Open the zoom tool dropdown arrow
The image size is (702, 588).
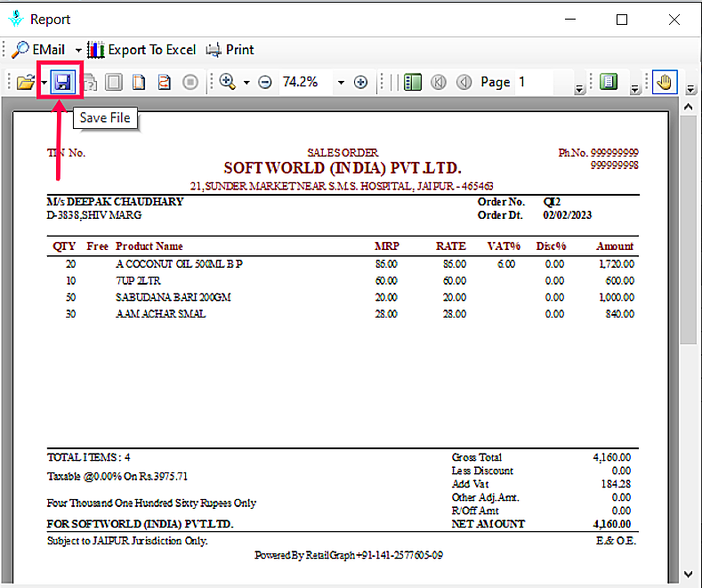coord(246,83)
